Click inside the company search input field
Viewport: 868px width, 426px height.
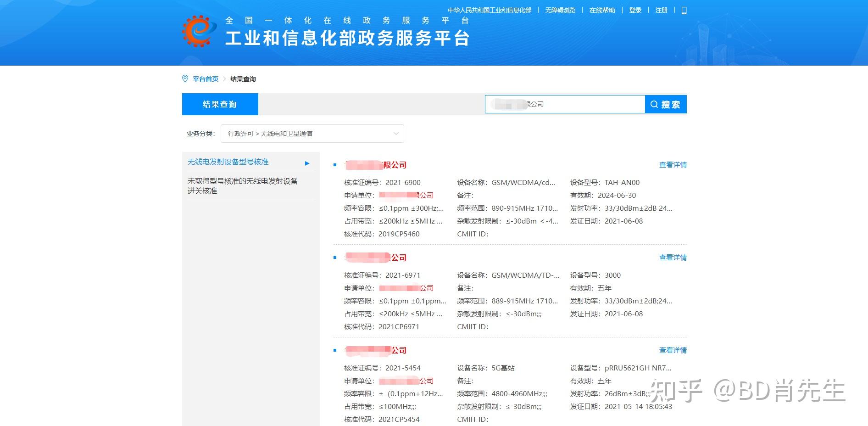tap(564, 104)
